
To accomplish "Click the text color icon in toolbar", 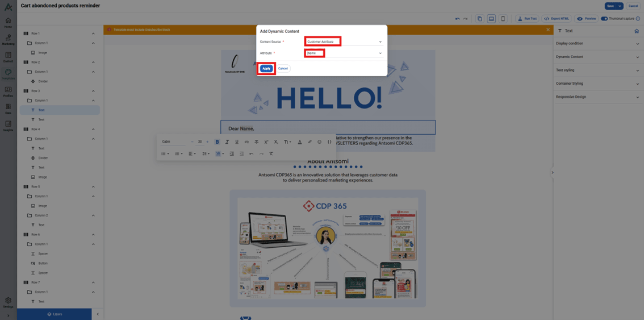I will pyautogui.click(x=300, y=142).
